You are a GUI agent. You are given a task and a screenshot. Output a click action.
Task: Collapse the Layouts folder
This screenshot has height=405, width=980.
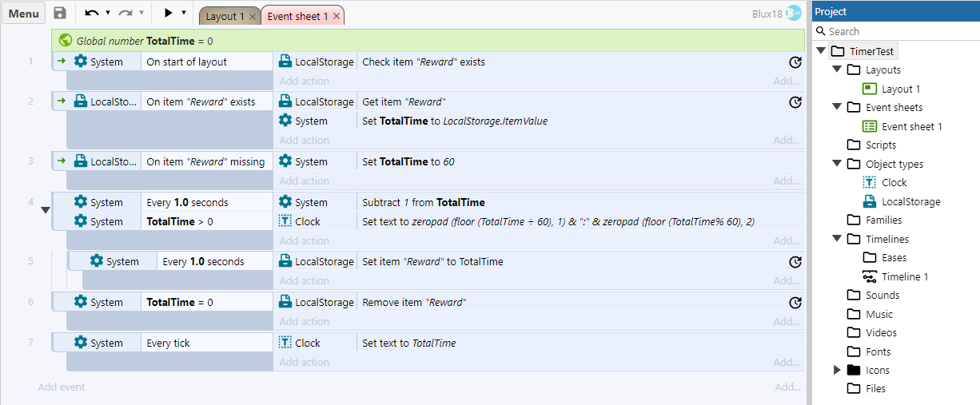coord(837,70)
